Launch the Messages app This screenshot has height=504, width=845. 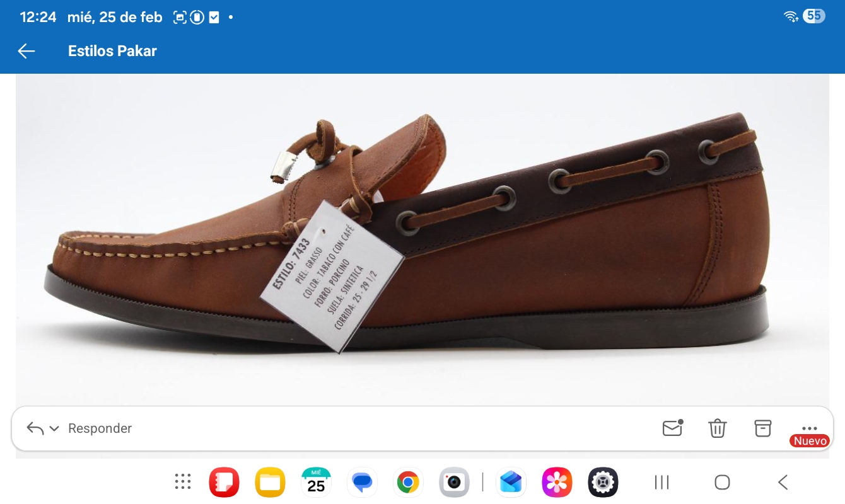(362, 483)
